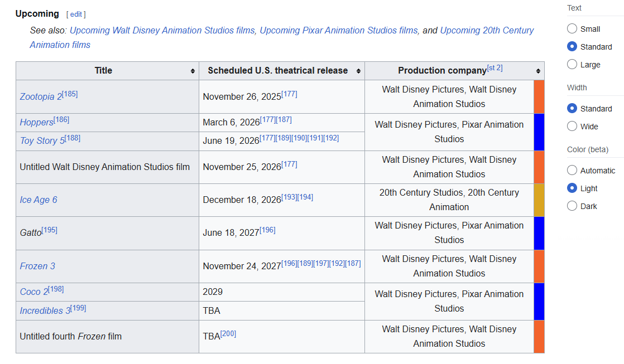The image size is (624, 364).
Task: Open reference 193 after December 18, 2026
Action: tap(289, 197)
